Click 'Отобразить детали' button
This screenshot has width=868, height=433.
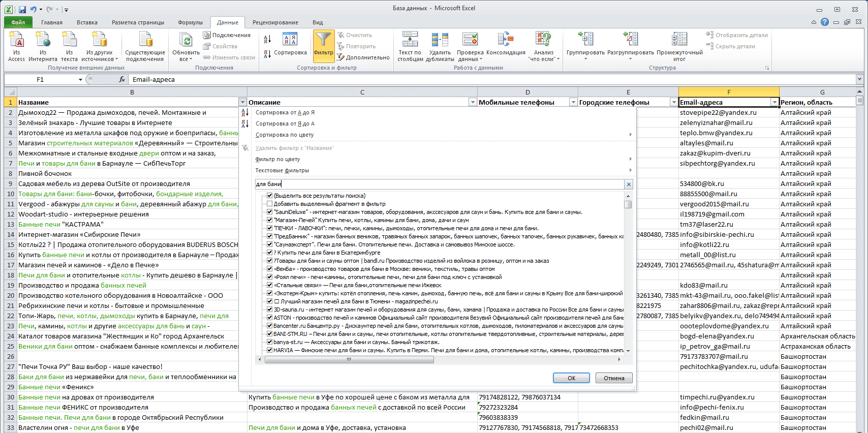pos(737,35)
